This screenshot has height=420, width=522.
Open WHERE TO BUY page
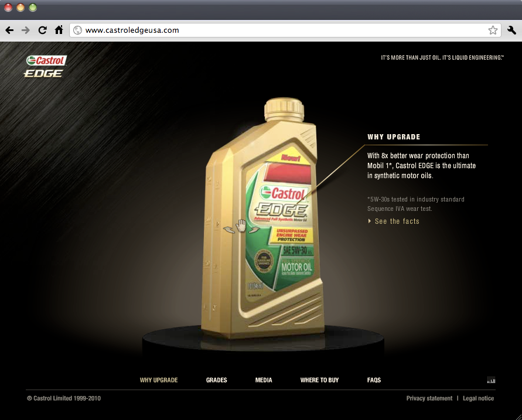coord(319,380)
